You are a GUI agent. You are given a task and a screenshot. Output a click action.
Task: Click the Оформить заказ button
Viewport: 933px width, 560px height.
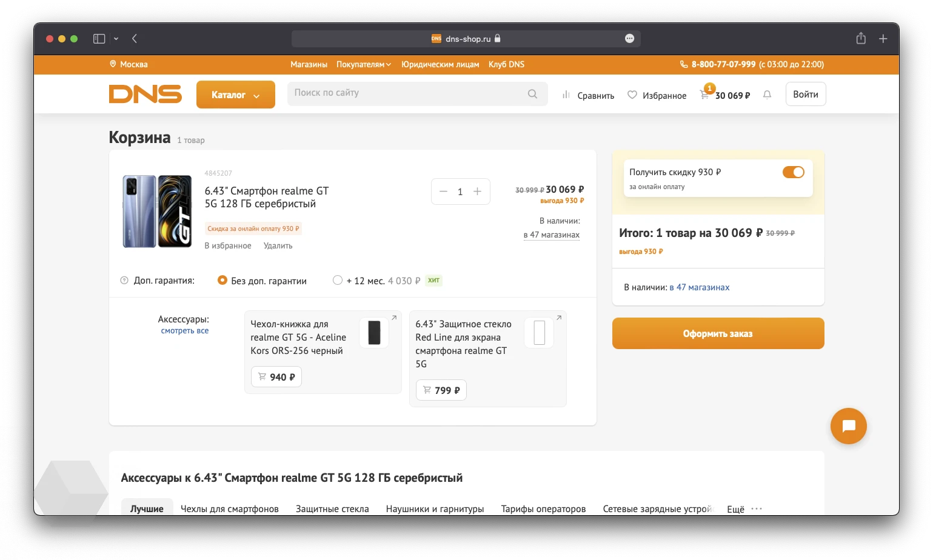[718, 333]
